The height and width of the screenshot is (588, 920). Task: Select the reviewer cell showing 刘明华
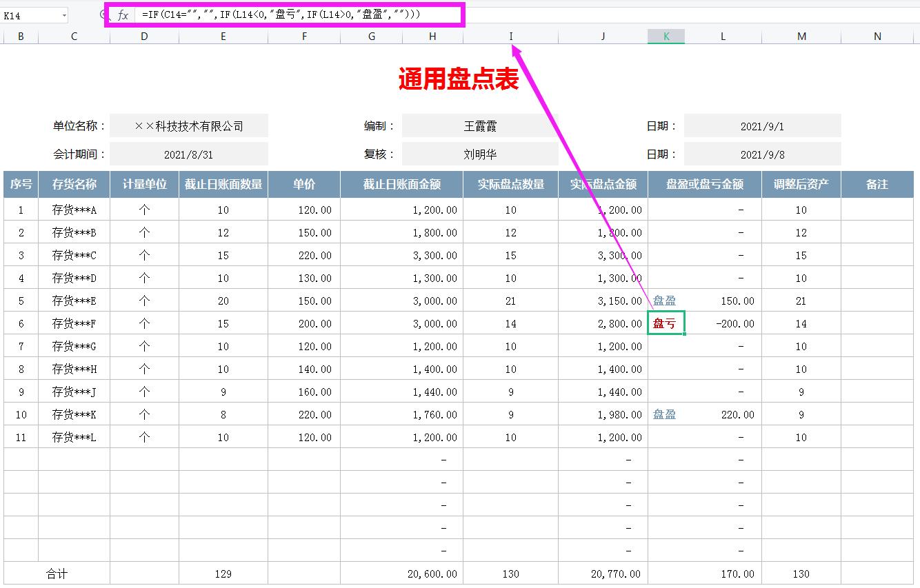481,153
